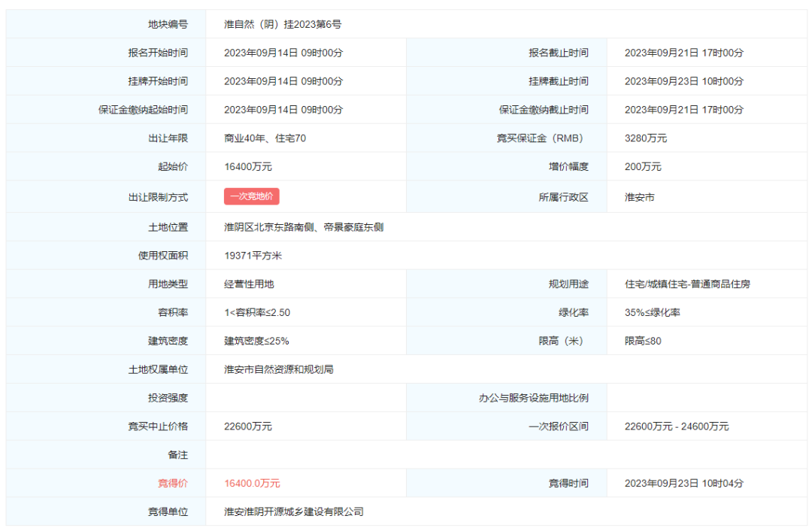Select the 起始价 value 16400万元
Viewport: 812px width, 528px height.
pos(248,167)
